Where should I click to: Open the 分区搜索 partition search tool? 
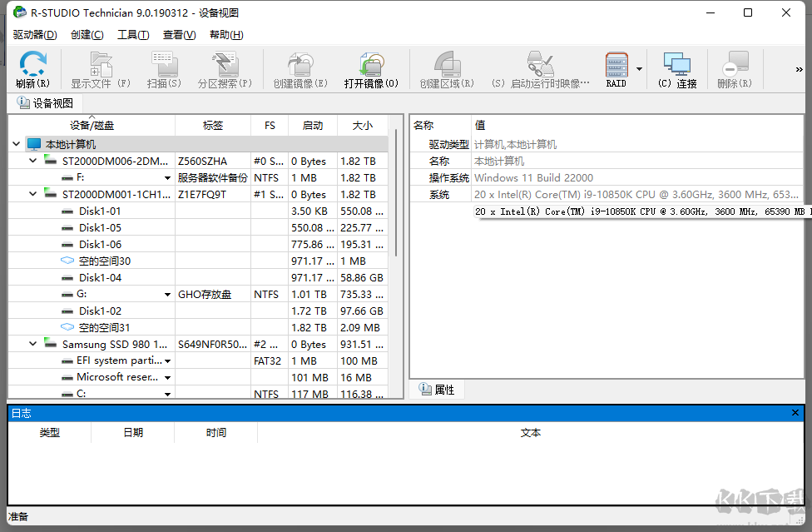pos(223,68)
